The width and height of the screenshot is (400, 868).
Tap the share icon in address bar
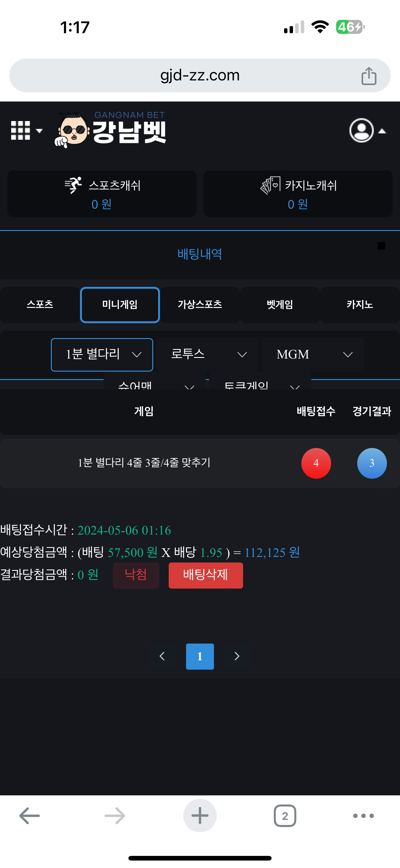[x=369, y=76]
